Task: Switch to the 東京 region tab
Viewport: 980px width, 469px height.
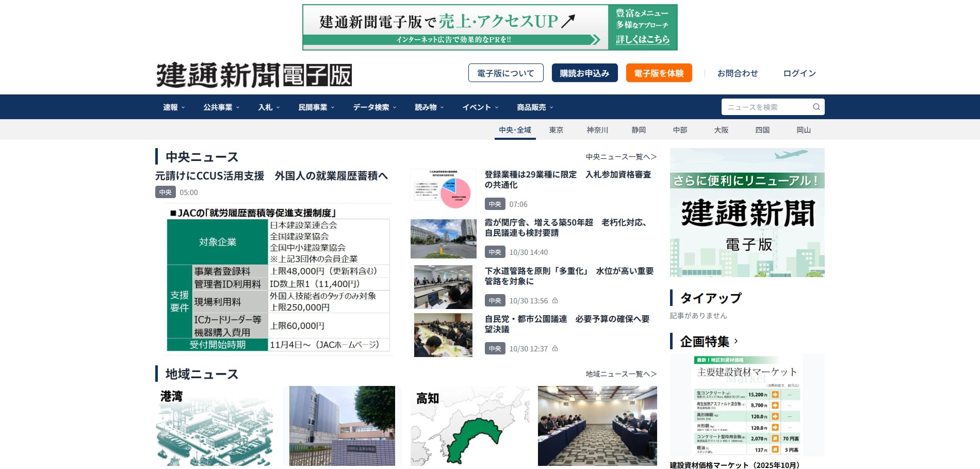Action: tap(556, 130)
